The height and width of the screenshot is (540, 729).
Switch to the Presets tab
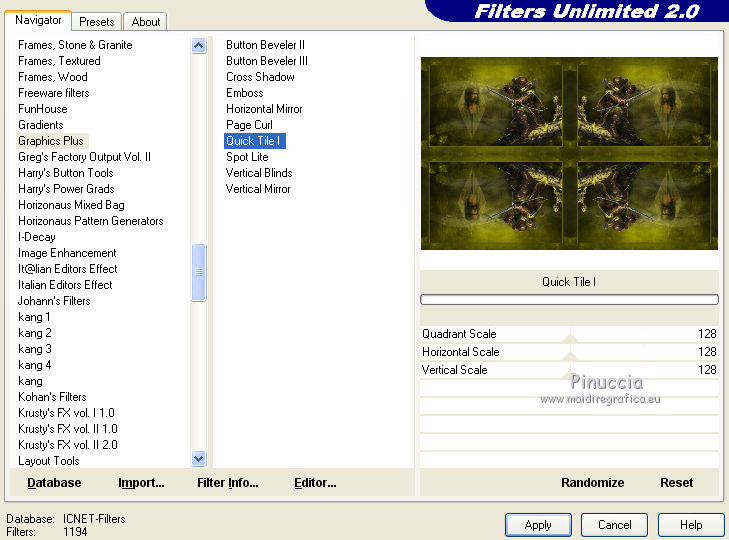(x=96, y=22)
